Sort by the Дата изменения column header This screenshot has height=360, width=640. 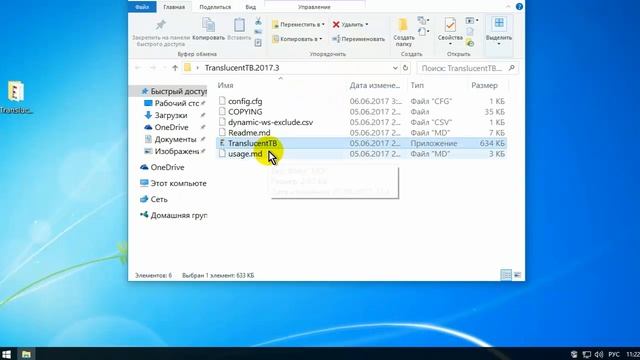point(376,85)
